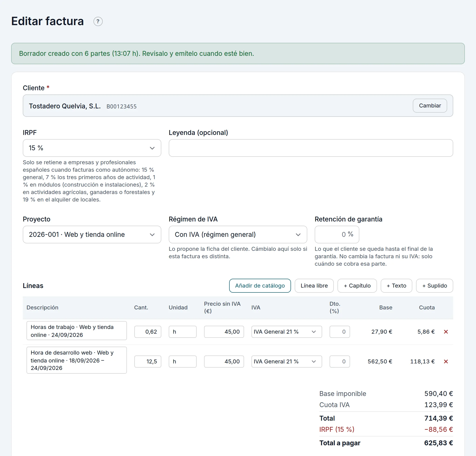476x456 pixels.
Task: Edit the Horas de trabajo description
Action: point(76,331)
